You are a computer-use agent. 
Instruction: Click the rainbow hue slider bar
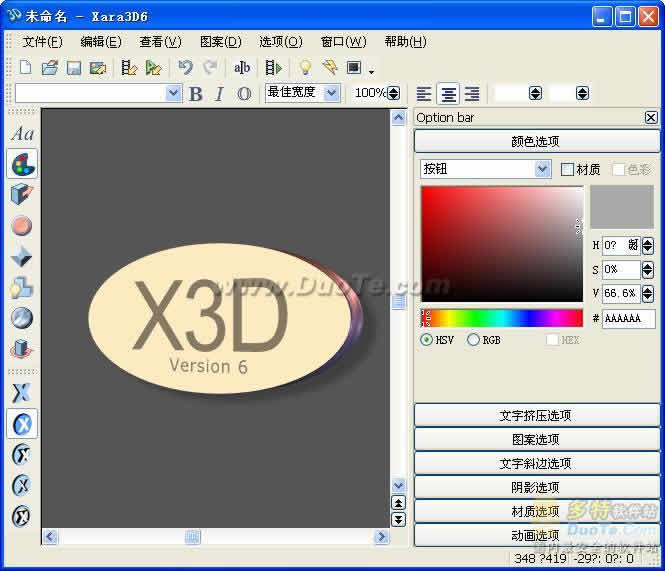click(502, 318)
